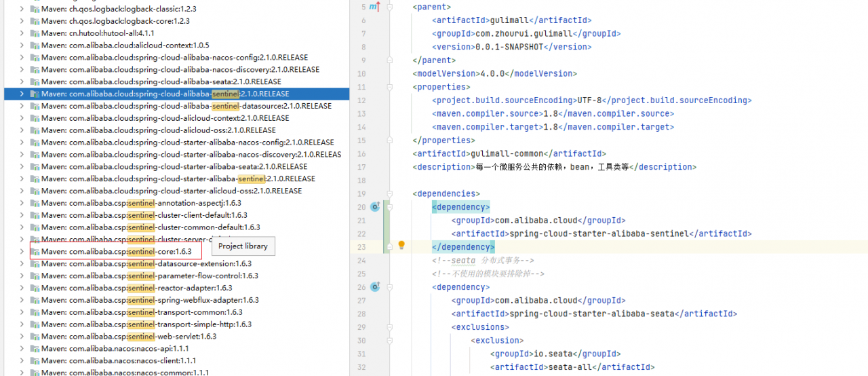Click artifactId gulimall-common on line 16

(x=509, y=153)
